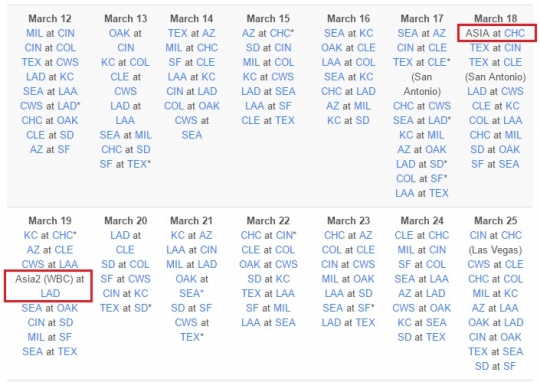Open SEA at TEX game on March 19
Image resolution: width=540 pixels, height=382 pixels.
pos(50,351)
